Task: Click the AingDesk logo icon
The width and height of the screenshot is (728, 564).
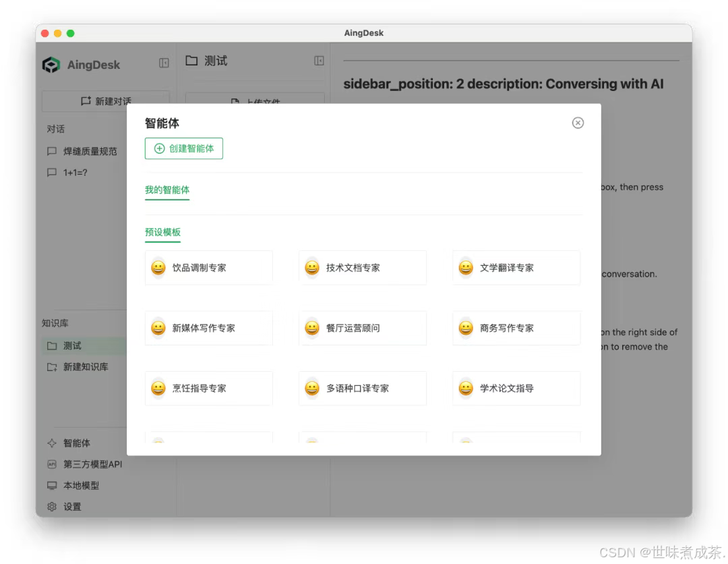Action: 51,65
